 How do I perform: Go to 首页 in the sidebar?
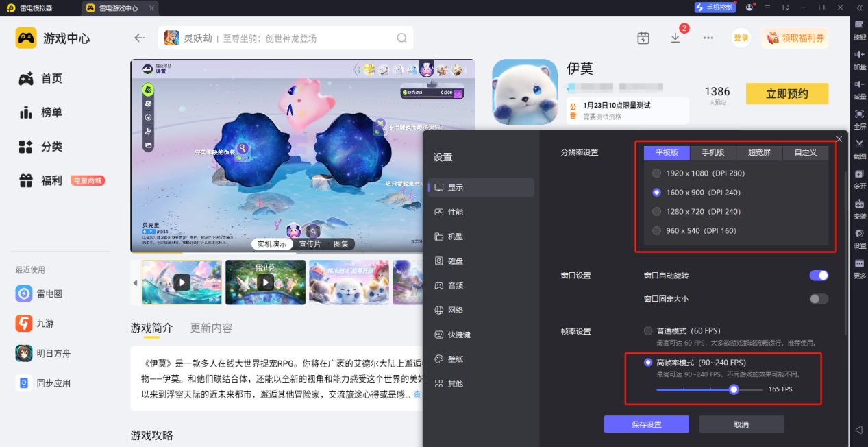point(41,79)
